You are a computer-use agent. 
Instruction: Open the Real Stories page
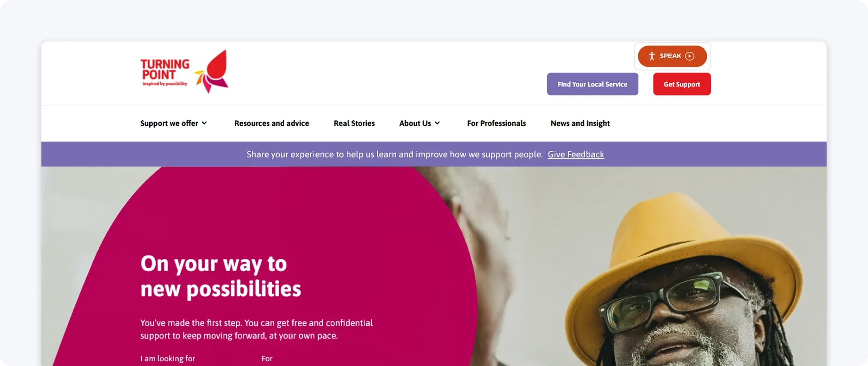tap(354, 123)
